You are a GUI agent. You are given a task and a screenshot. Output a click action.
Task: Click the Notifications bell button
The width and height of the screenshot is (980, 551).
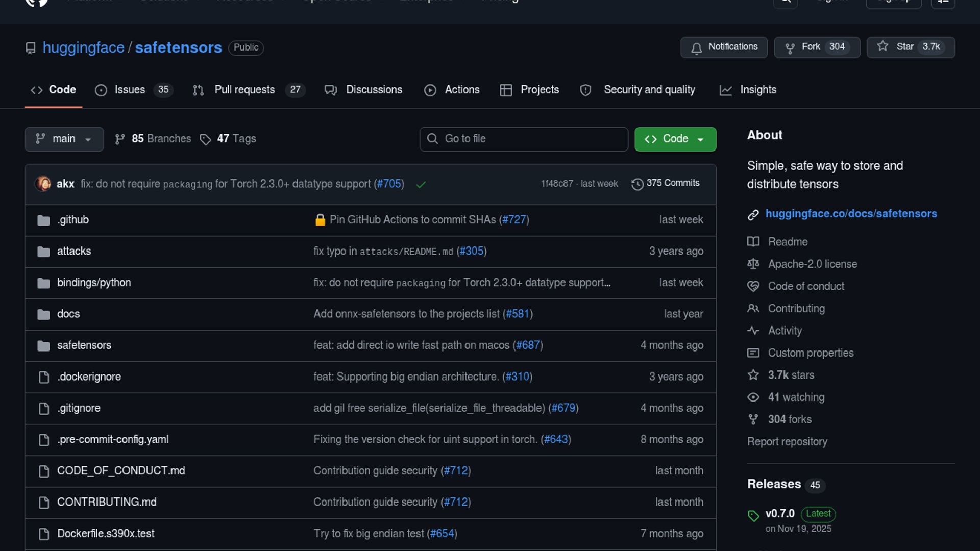(x=724, y=47)
